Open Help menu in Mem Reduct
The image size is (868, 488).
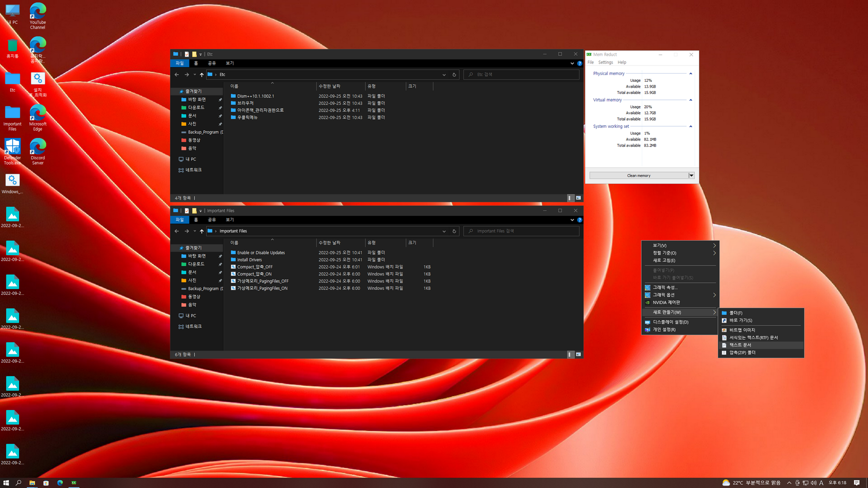(x=622, y=62)
